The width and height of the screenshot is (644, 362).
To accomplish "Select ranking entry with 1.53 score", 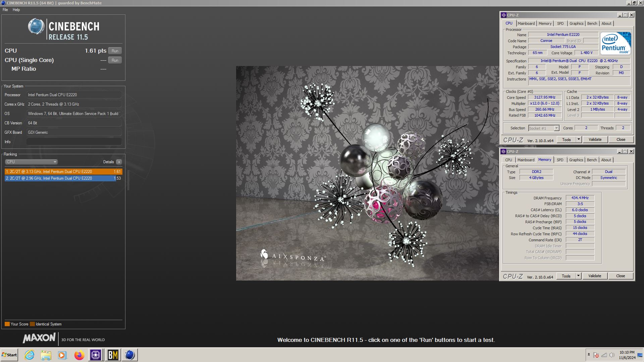I will tap(63, 178).
